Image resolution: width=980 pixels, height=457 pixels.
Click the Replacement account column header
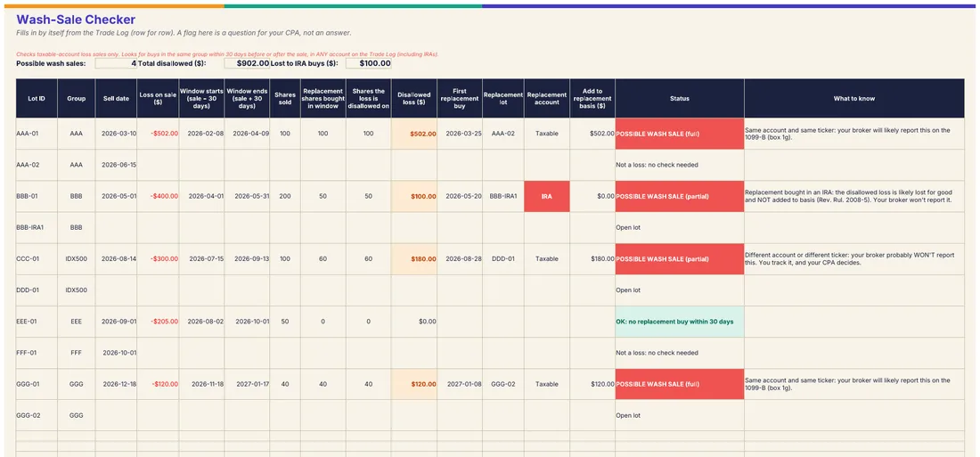click(x=547, y=98)
